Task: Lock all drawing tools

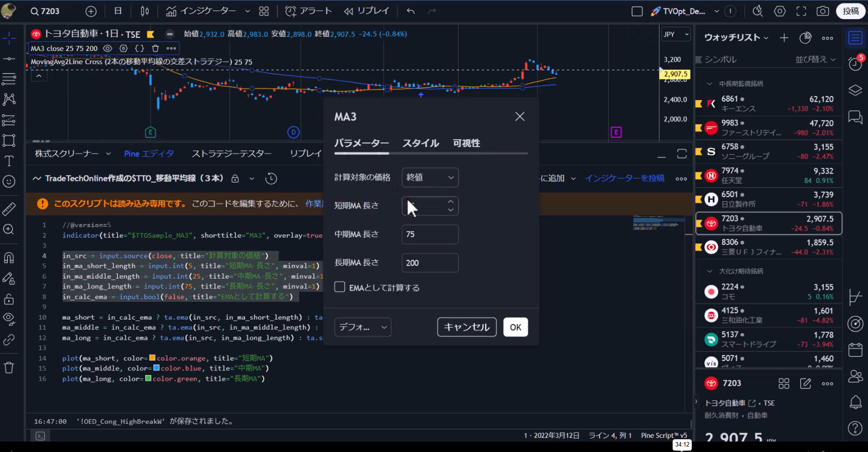Action: (x=9, y=299)
